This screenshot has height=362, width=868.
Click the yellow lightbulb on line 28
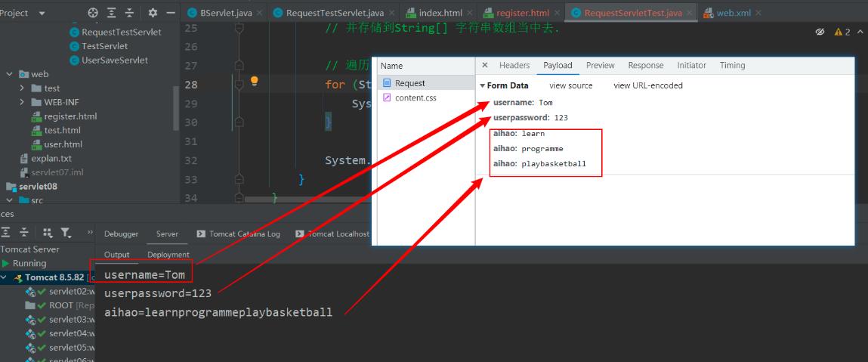click(x=254, y=82)
